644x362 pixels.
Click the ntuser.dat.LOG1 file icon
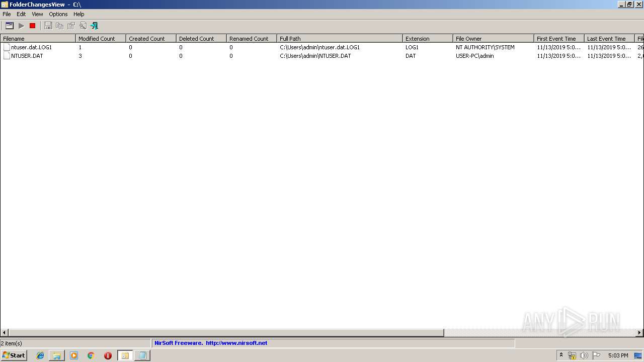click(7, 47)
